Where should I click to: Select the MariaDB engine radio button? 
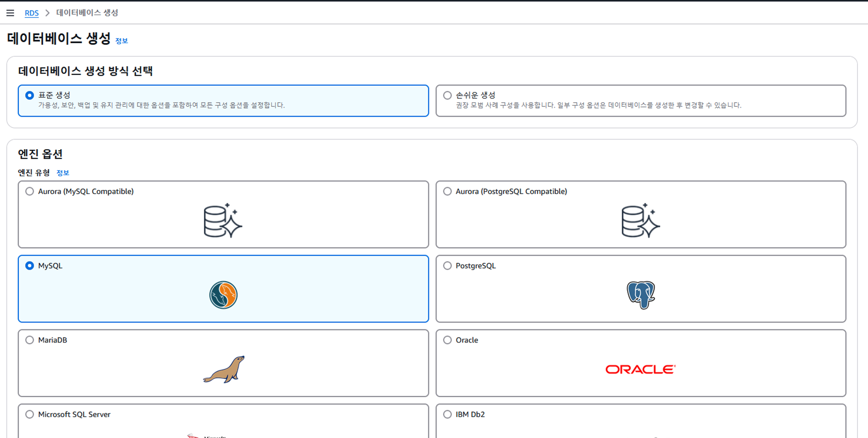pyautogui.click(x=29, y=340)
